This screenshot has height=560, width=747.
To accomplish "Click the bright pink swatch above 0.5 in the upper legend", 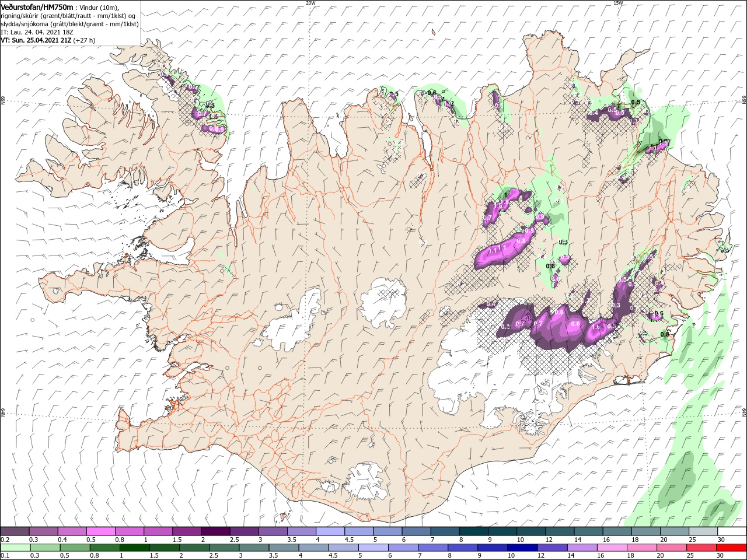I will pos(101,531).
